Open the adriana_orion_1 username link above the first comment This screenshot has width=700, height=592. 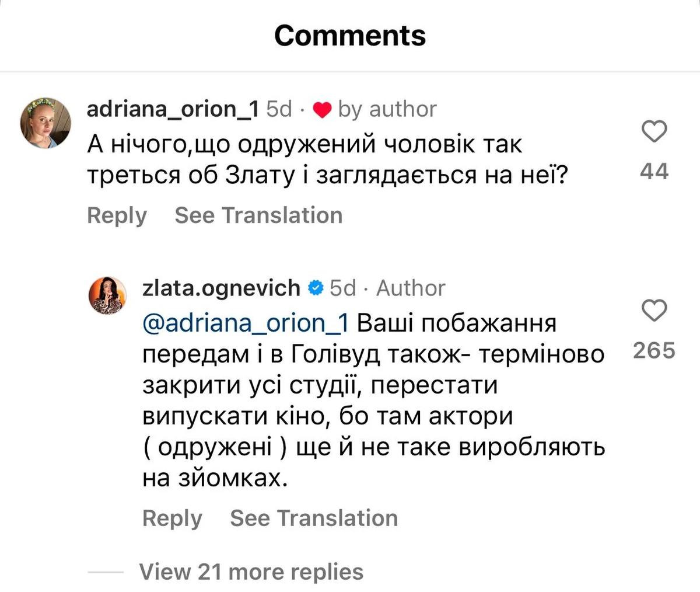tap(172, 109)
